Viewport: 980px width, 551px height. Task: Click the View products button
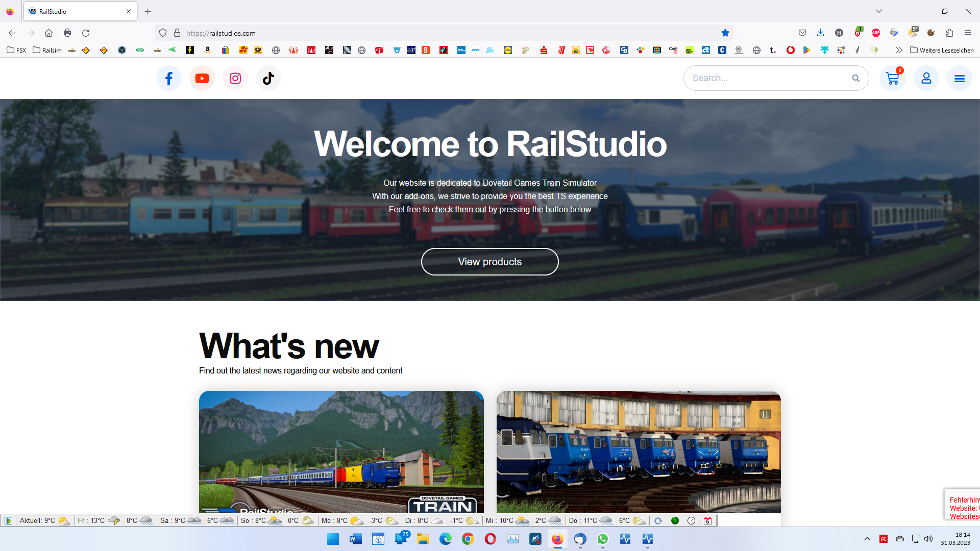click(x=489, y=262)
